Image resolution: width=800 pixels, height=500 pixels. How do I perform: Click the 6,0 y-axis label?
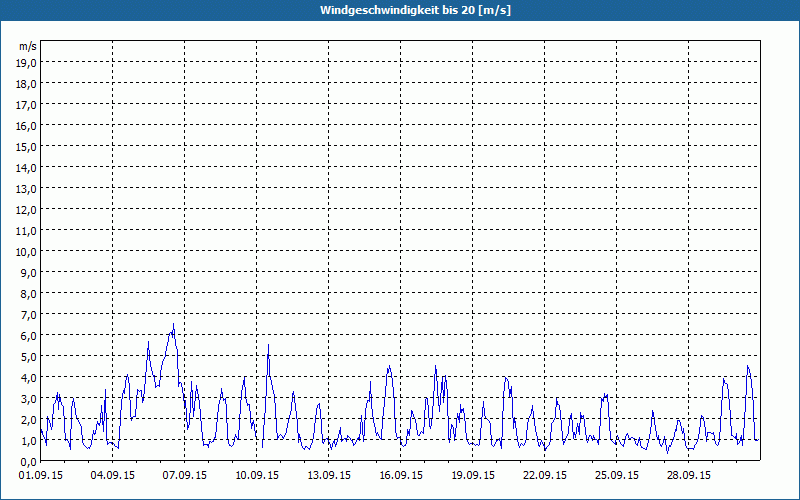click(29, 336)
